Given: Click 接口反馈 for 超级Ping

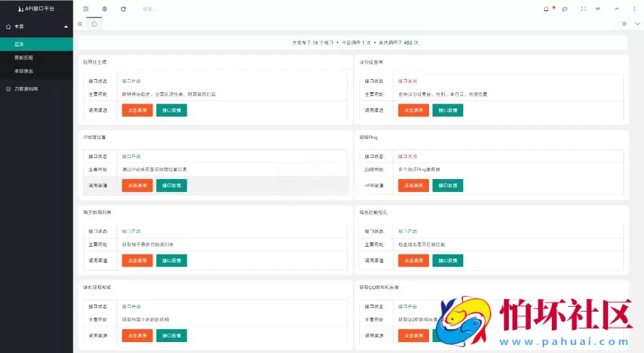Looking at the screenshot, I should 448,186.
